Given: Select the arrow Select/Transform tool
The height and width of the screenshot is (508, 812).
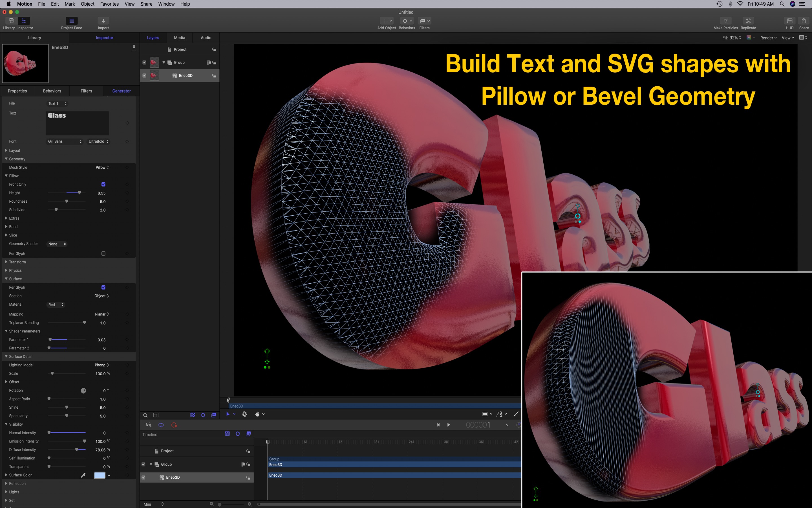Looking at the screenshot, I should (228, 414).
